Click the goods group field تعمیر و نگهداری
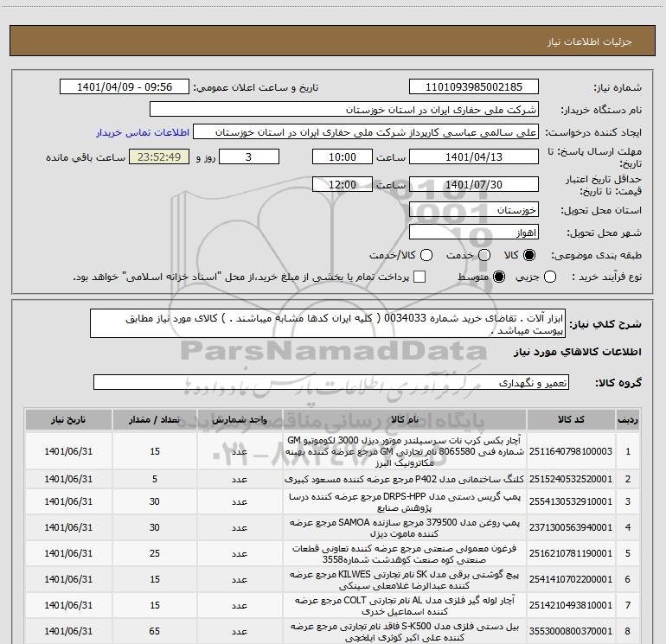Image resolution: width=666 pixels, height=644 pixels. pos(331,382)
